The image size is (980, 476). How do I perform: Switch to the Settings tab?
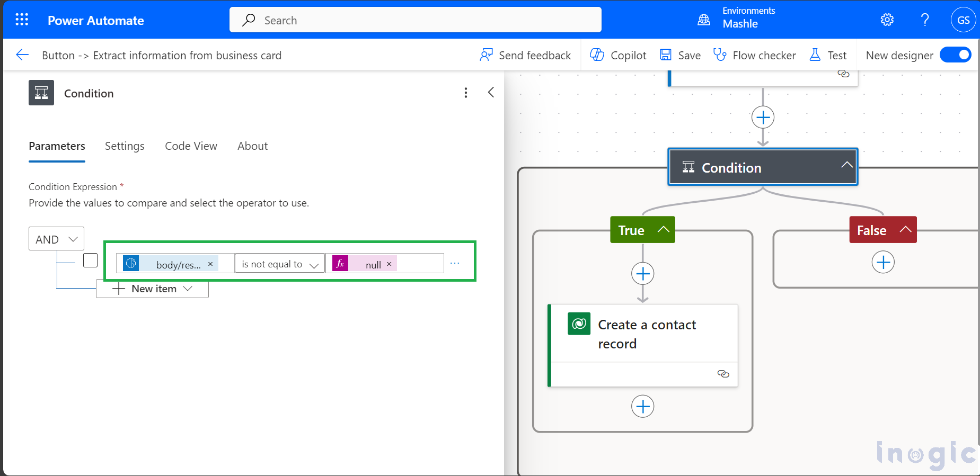tap(125, 146)
